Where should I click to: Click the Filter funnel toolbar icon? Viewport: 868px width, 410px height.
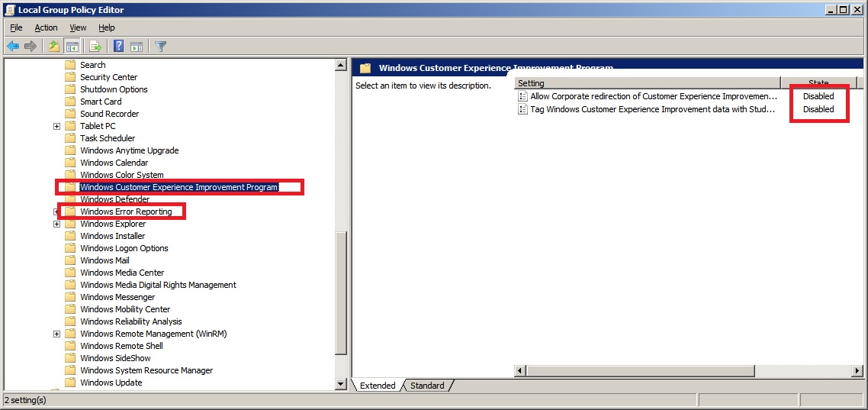coord(160,46)
